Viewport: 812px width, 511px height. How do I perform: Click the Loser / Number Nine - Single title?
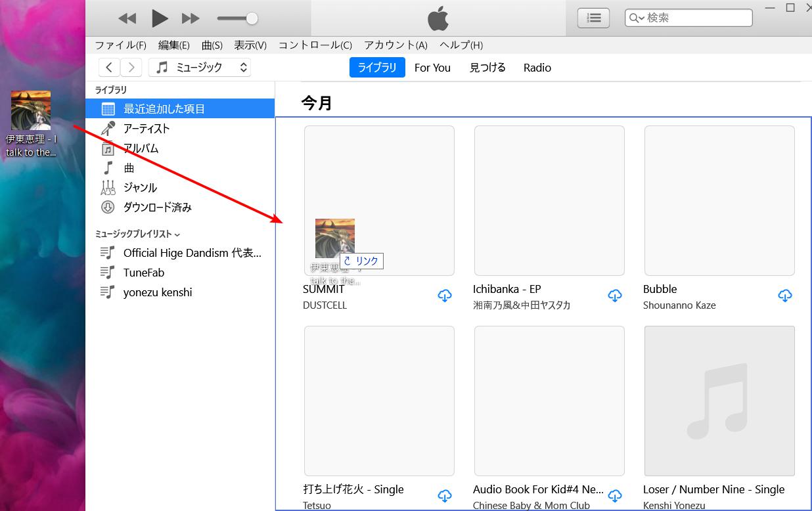[x=713, y=489]
